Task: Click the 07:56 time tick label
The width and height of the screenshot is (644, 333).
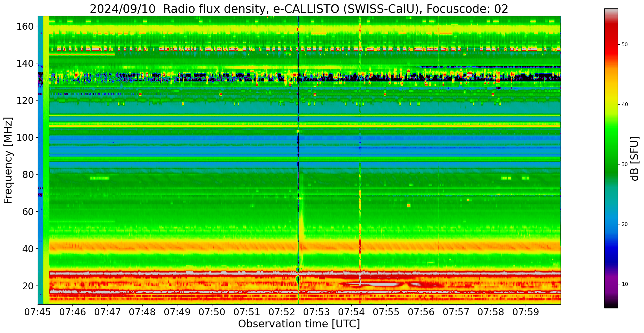Action: click(x=421, y=312)
